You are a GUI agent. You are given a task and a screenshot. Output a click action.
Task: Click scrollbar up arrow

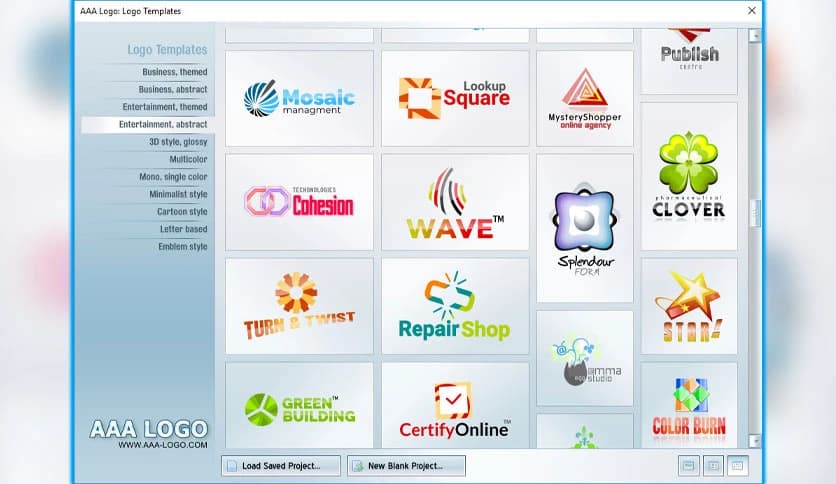click(x=754, y=35)
